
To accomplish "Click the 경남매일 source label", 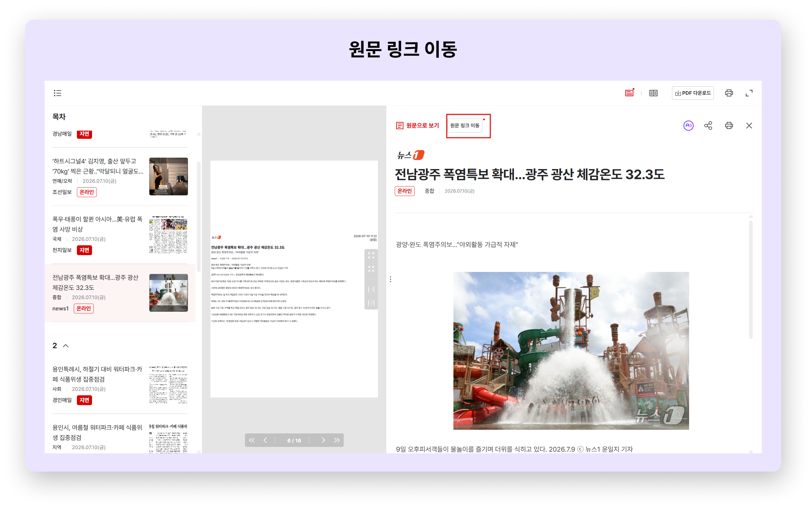I will [62, 134].
